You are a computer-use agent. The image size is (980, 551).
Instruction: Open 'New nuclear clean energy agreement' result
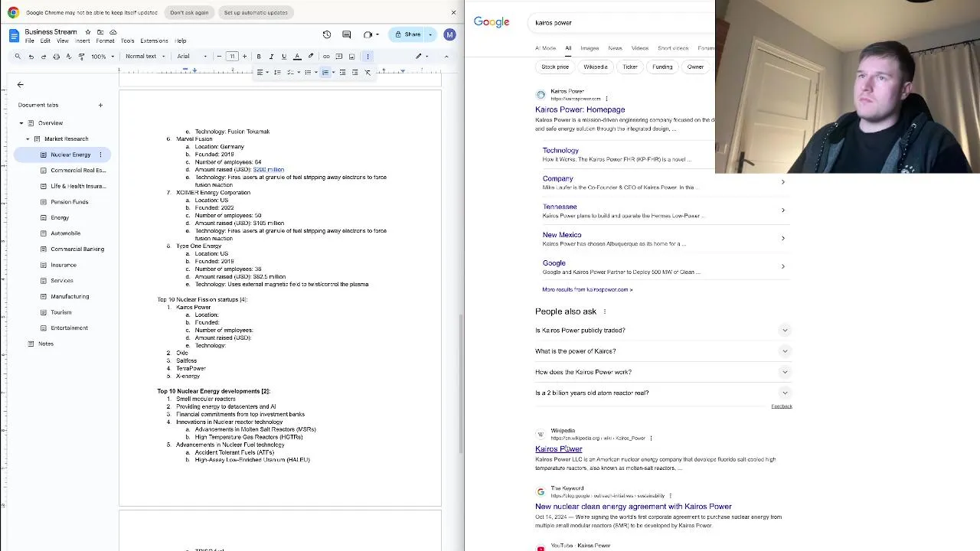click(633, 507)
